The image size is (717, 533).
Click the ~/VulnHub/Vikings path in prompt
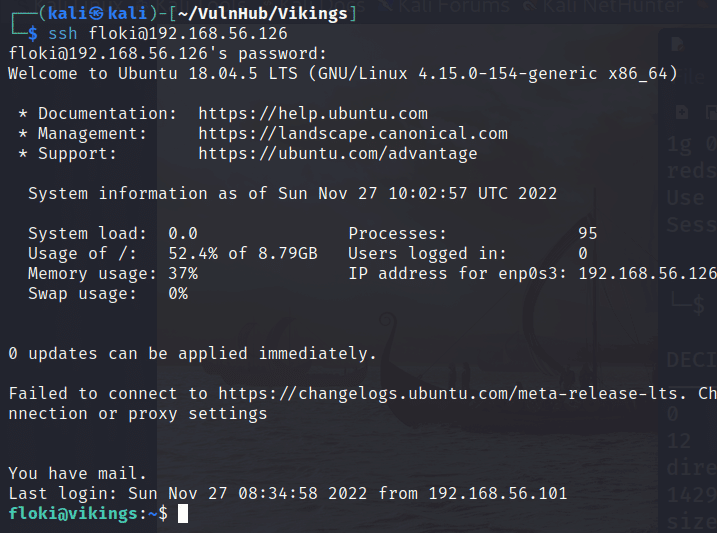(262, 14)
